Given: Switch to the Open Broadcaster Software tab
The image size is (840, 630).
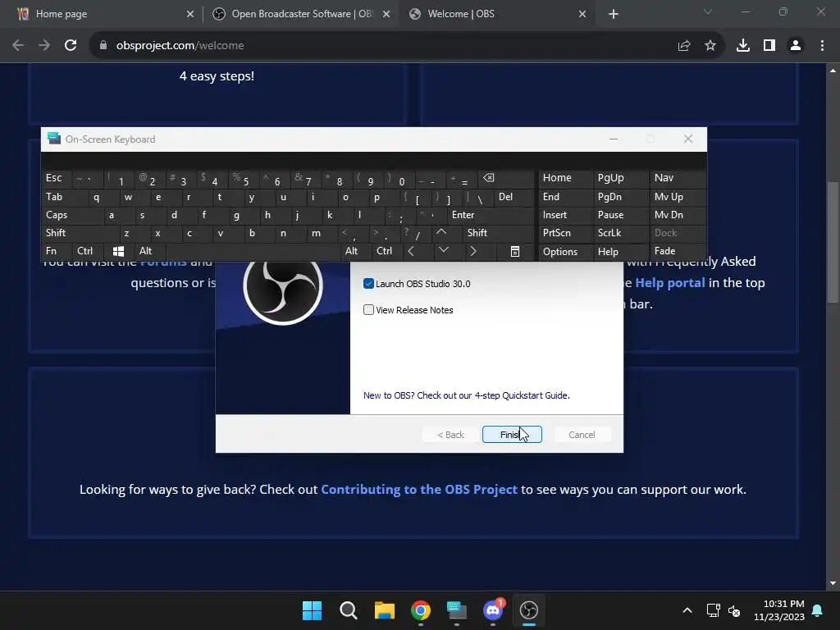Looking at the screenshot, I should [x=302, y=14].
